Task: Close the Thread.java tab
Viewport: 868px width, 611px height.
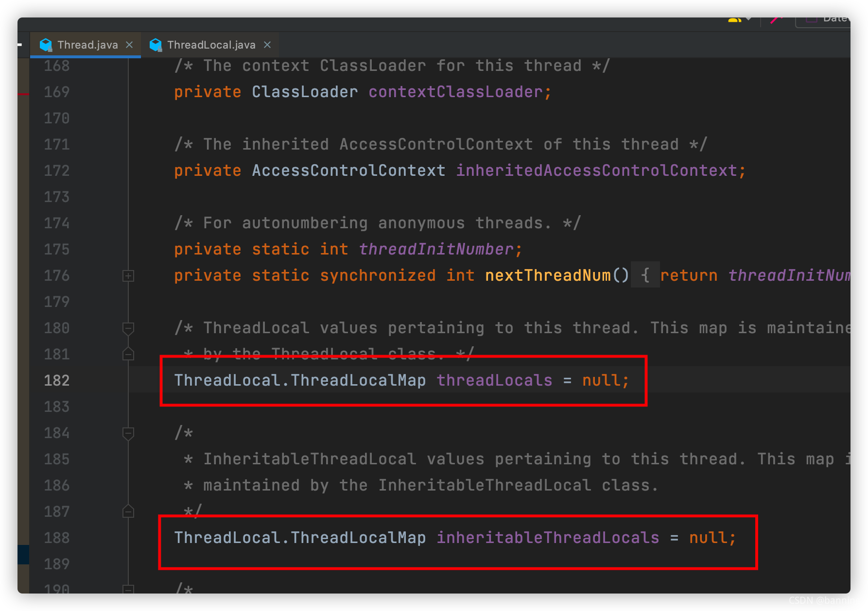Action: pos(129,45)
